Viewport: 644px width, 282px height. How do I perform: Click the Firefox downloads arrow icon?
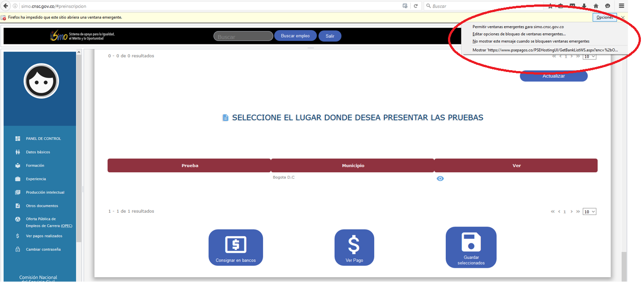(584, 6)
